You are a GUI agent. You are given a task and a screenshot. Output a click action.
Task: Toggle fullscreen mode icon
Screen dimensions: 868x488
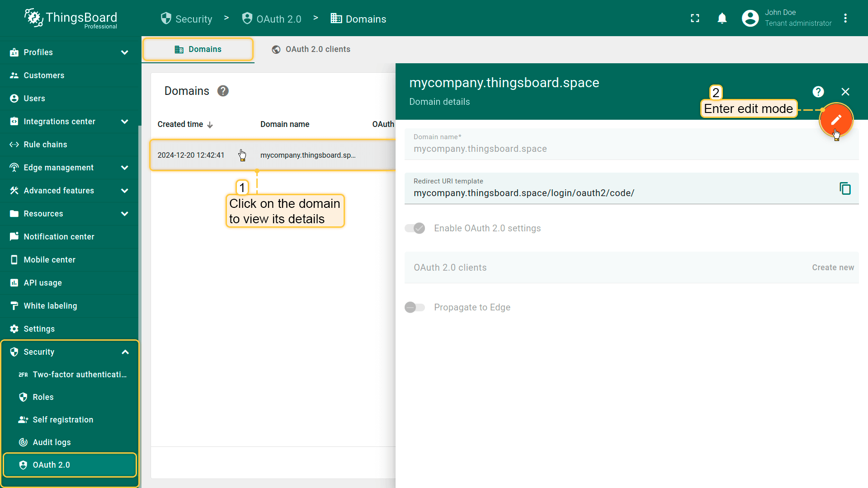pos(695,19)
